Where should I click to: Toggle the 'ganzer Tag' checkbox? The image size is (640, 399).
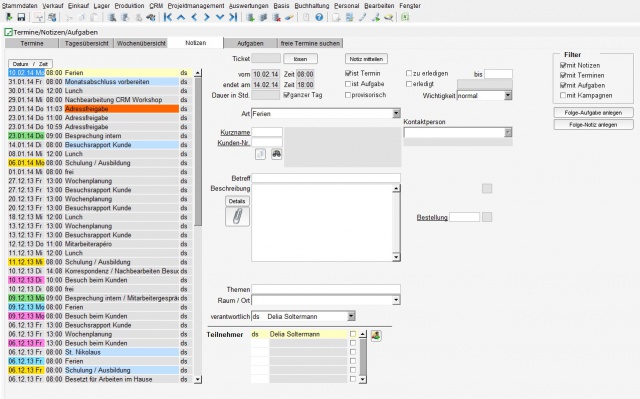(x=287, y=95)
